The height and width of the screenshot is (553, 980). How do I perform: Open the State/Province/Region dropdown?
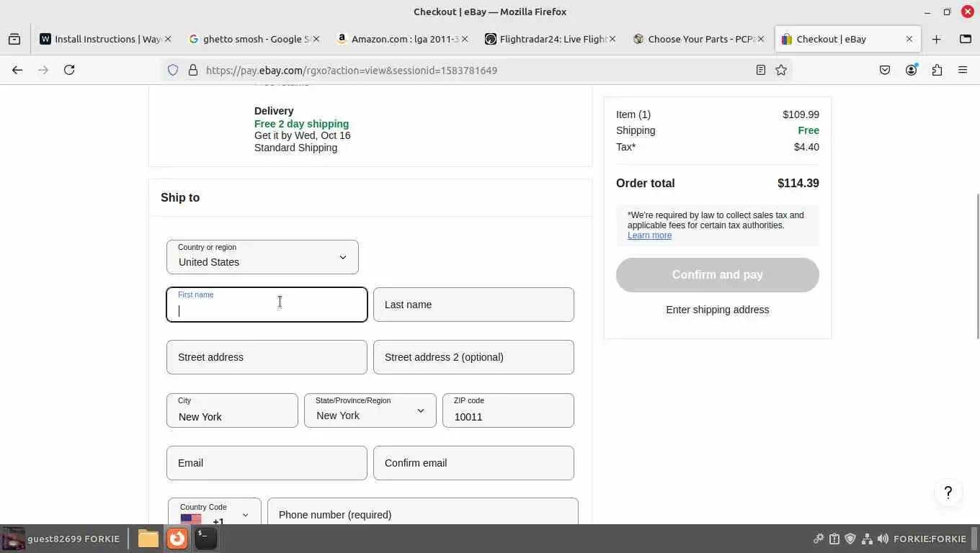370,410
